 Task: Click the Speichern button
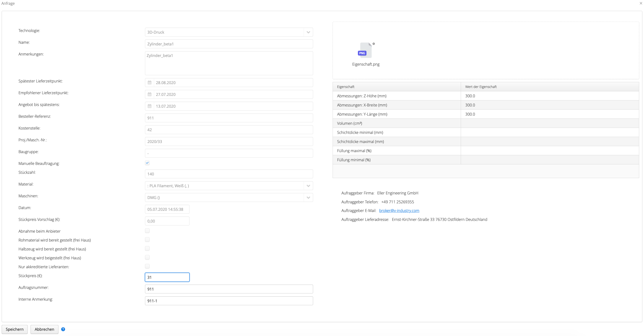coord(14,329)
